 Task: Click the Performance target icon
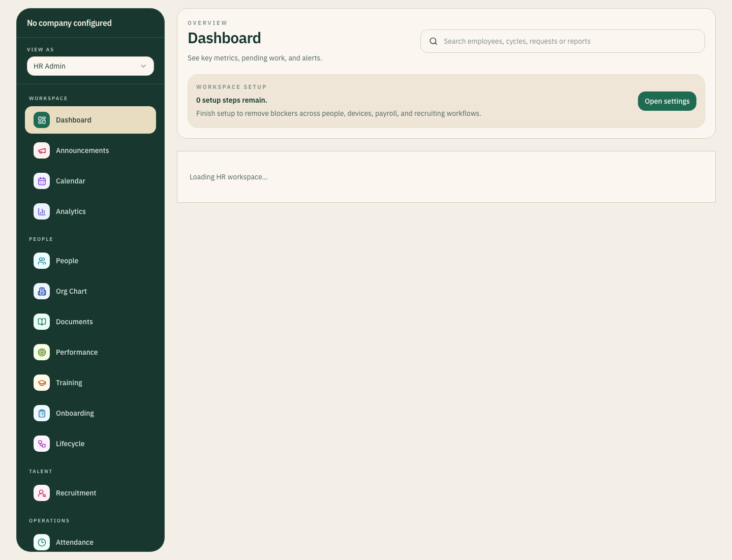(x=42, y=352)
